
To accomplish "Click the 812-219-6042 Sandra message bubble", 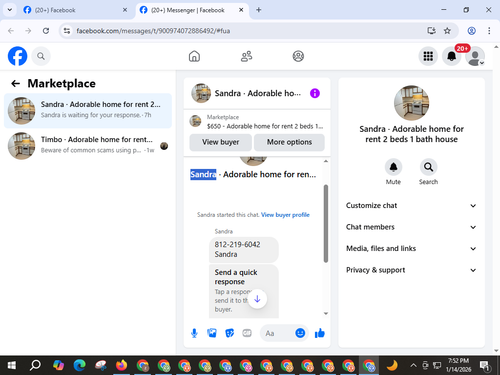I will point(243,250).
